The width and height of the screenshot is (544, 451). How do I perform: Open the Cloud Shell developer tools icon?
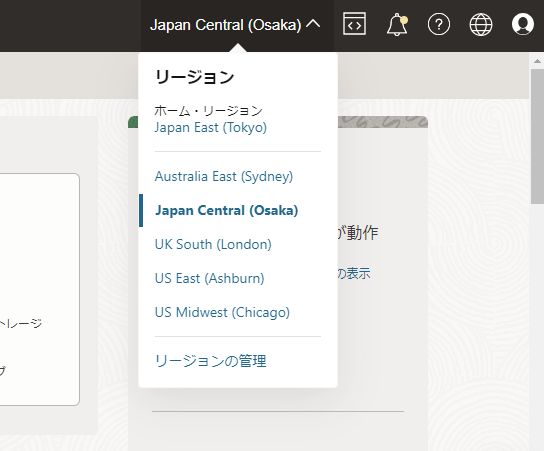click(354, 24)
